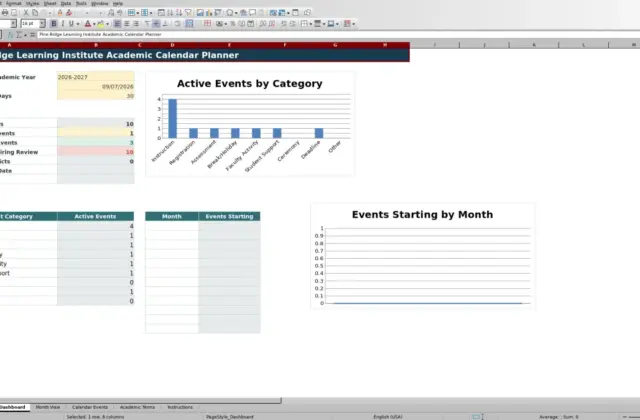Open the Function Wizard in formula bar
Viewport: 640px width, 420px height.
pos(10,35)
